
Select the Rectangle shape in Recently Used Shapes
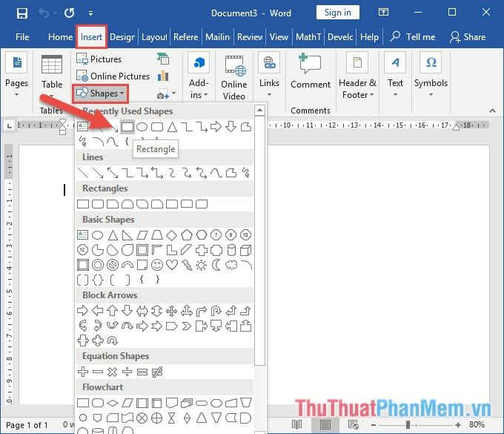pos(127,127)
